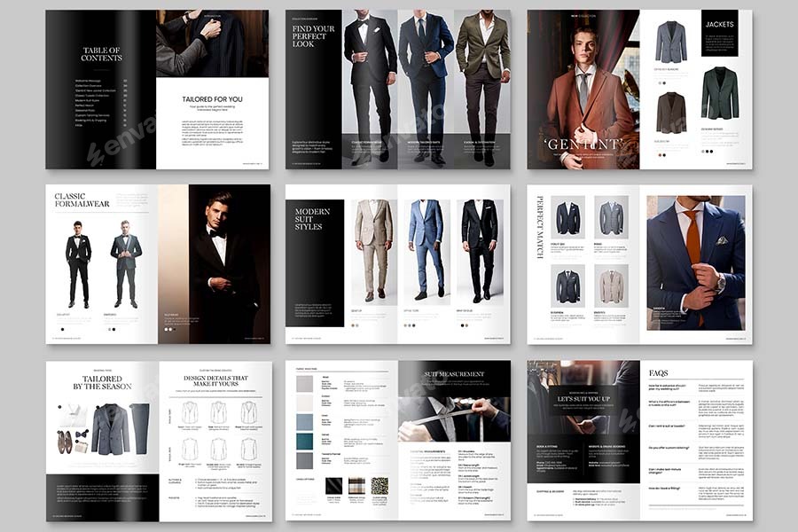This screenshot has height=532, width=798.
Task: Select the first color dot under the grey jacket
Action: tap(660, 82)
